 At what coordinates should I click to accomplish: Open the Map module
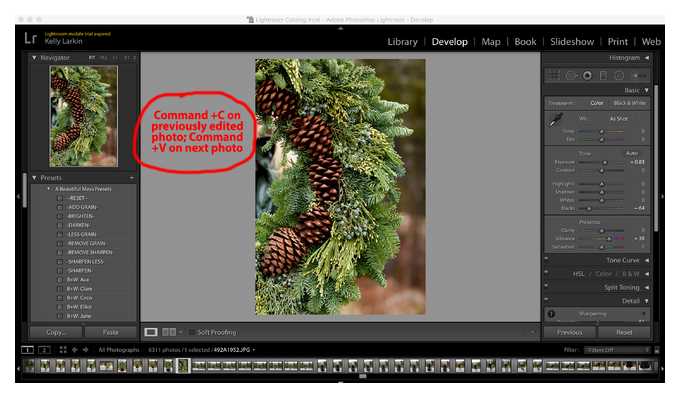pyautogui.click(x=490, y=42)
